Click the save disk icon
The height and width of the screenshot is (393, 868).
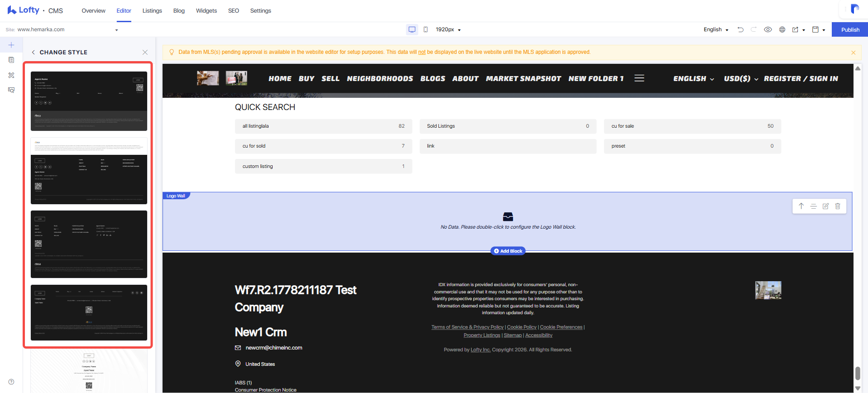click(815, 29)
